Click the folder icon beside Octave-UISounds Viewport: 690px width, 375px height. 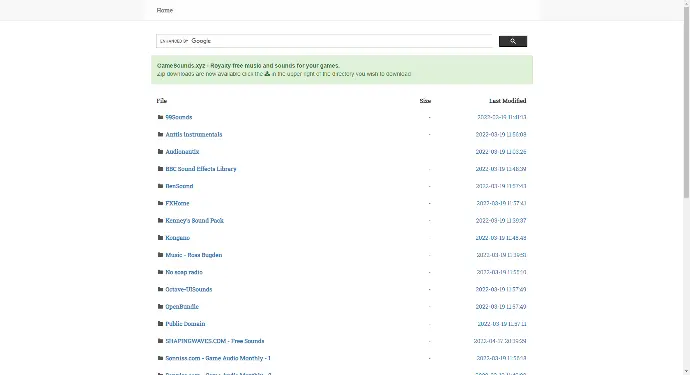click(x=160, y=289)
